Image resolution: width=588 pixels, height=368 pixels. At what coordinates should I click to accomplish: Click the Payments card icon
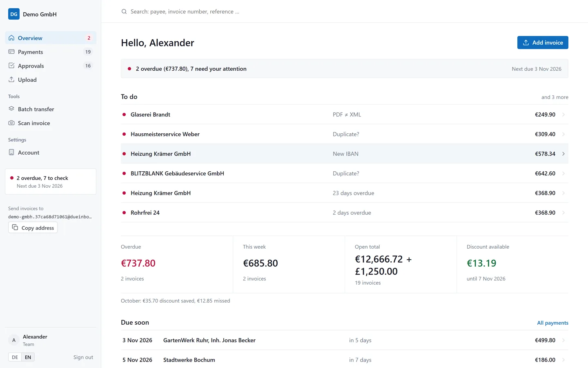click(11, 52)
